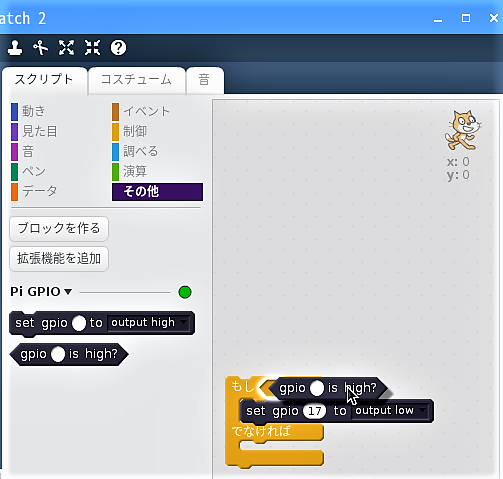The image size is (503, 479).
Task: Select the 動き blue category
Action: pos(33,111)
